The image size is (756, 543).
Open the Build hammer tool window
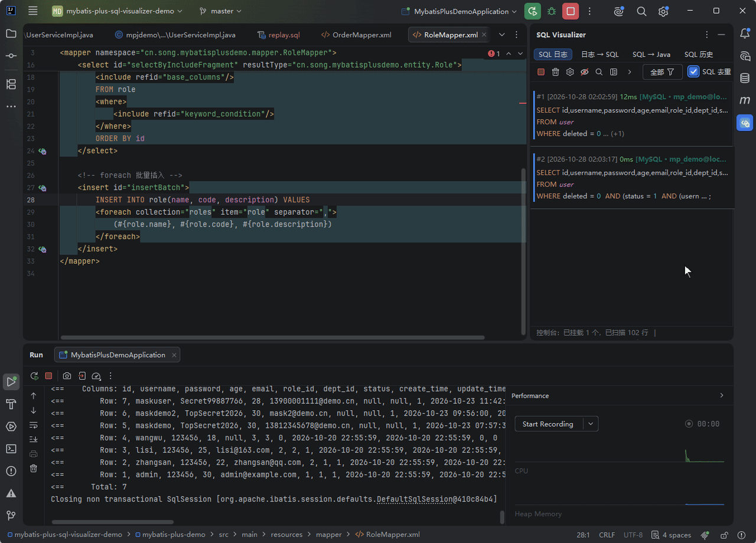pyautogui.click(x=11, y=404)
